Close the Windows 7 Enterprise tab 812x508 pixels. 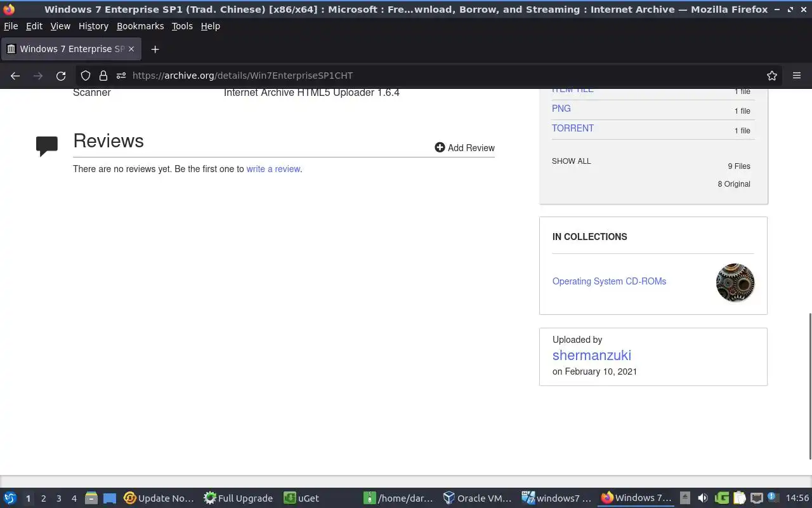[131, 49]
